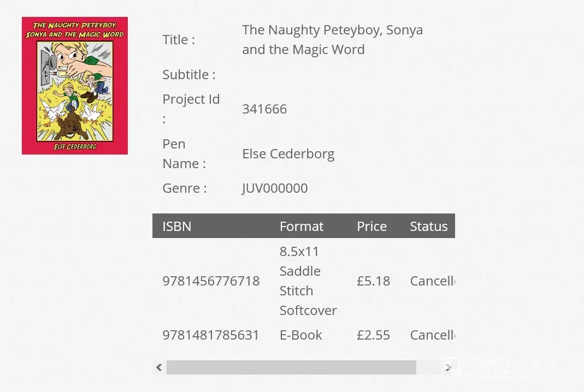584x392 pixels.
Task: Click the ISBN column header
Action: [177, 226]
